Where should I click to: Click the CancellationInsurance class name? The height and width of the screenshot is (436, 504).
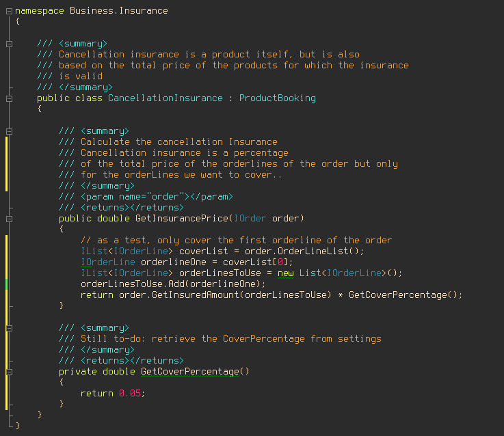pos(165,98)
